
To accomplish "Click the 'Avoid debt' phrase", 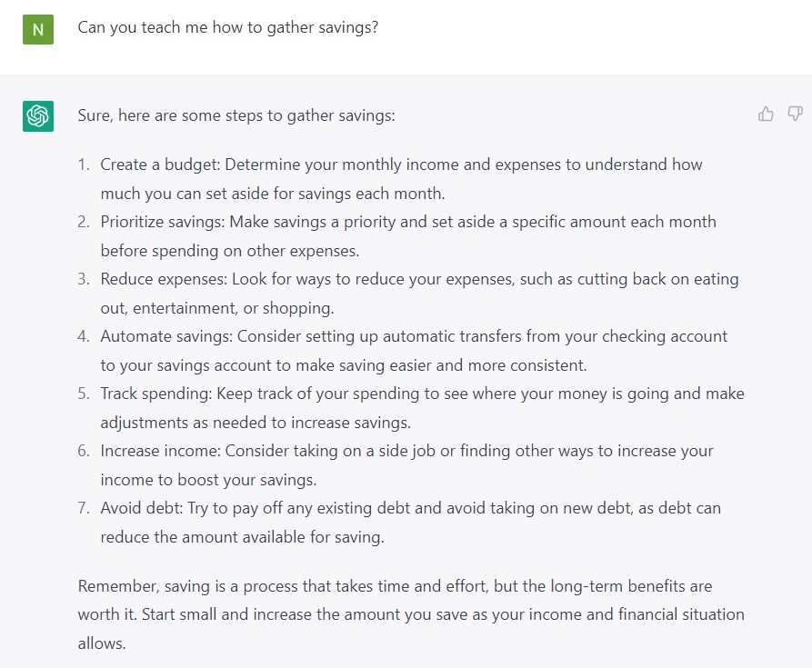I will pyautogui.click(x=141, y=508).
